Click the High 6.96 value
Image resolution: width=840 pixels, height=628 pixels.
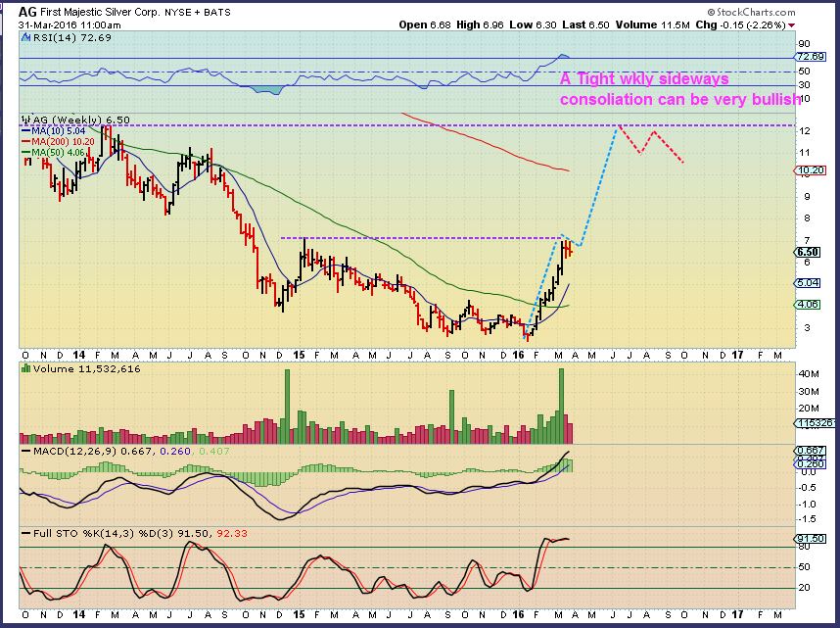pos(480,24)
